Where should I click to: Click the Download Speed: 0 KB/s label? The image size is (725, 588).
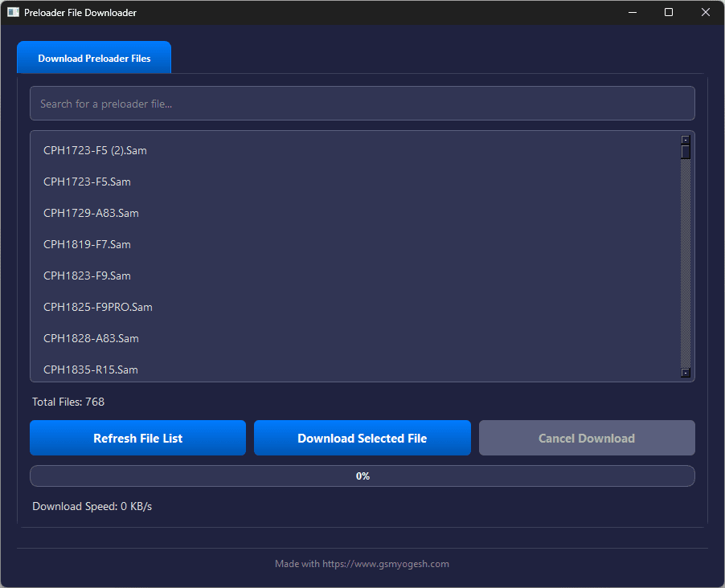pyautogui.click(x=92, y=506)
